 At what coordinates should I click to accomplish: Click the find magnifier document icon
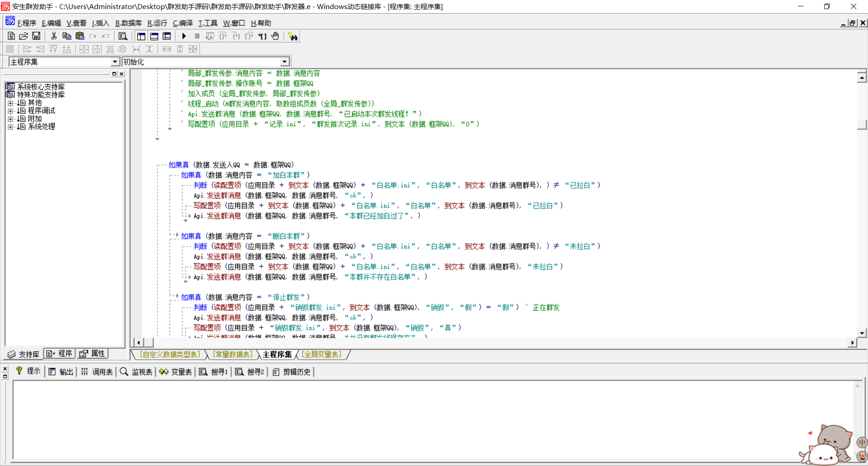123,36
